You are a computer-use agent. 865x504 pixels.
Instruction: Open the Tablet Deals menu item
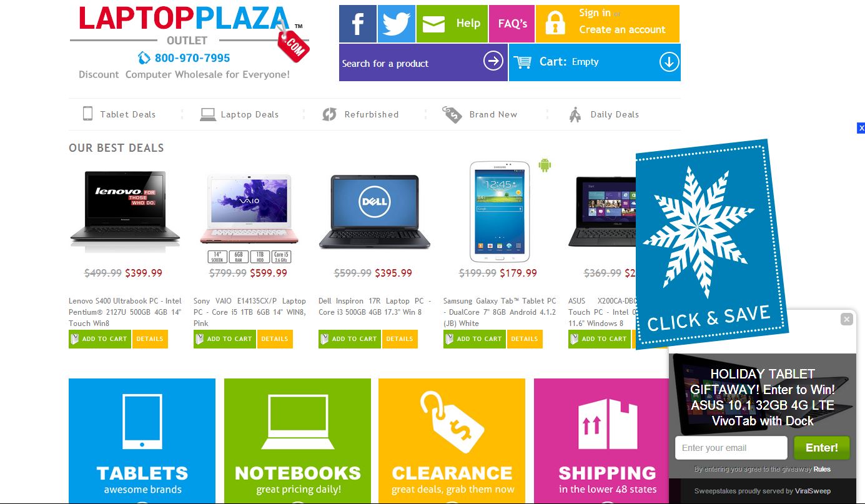pos(119,114)
